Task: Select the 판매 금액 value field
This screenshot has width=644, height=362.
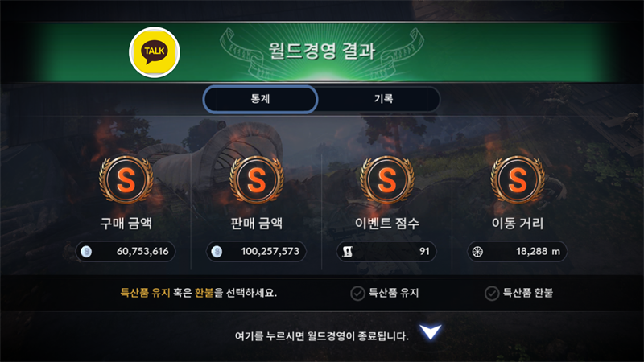Action: [256, 252]
